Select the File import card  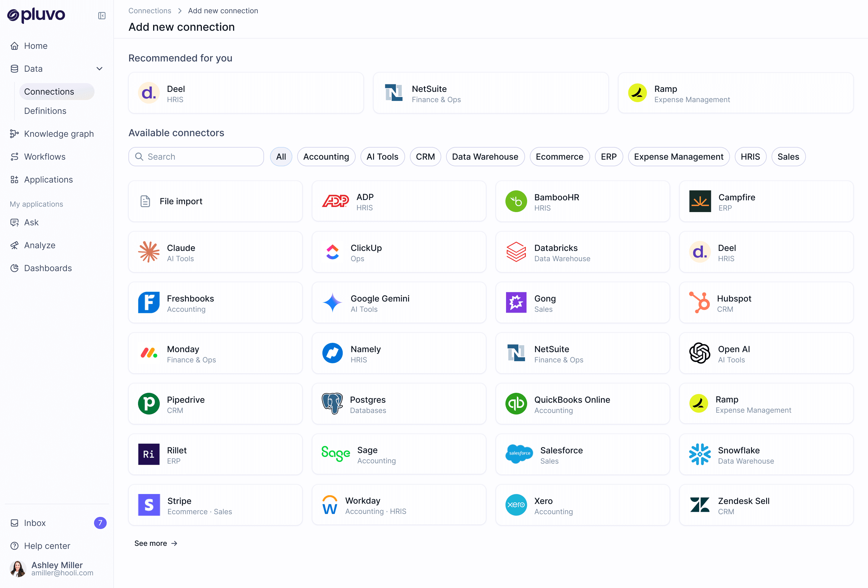tap(215, 201)
